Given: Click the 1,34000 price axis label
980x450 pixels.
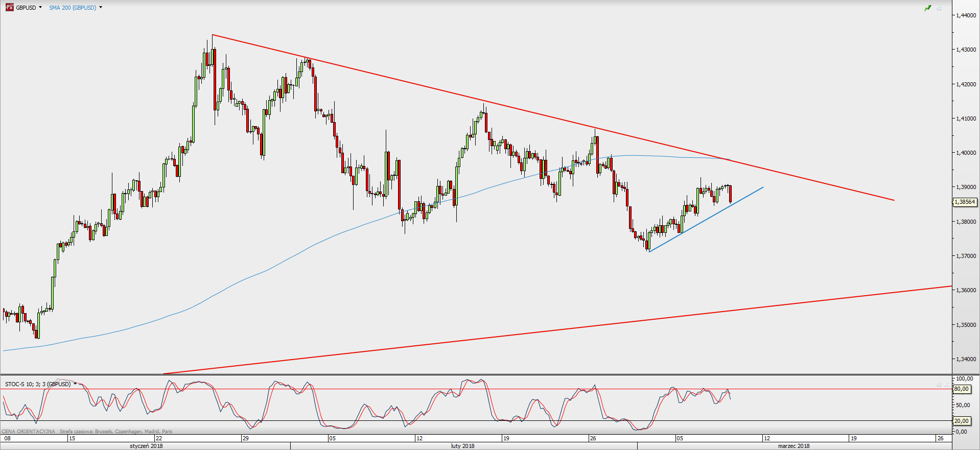Looking at the screenshot, I should [966, 359].
